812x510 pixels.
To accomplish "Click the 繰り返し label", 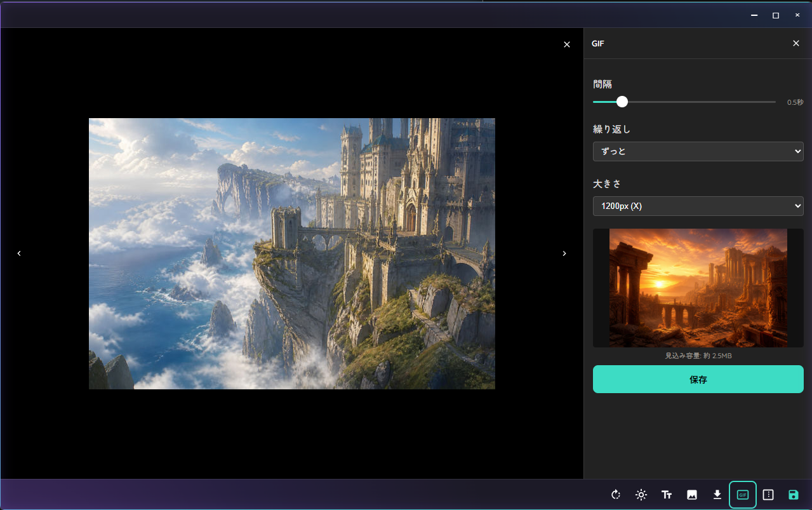I will [x=612, y=130].
